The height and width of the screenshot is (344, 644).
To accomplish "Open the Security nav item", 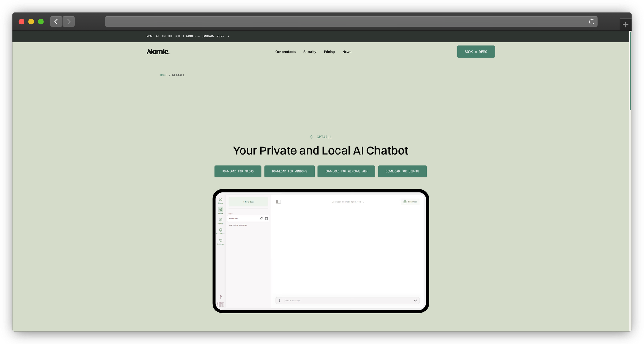I will point(309,52).
